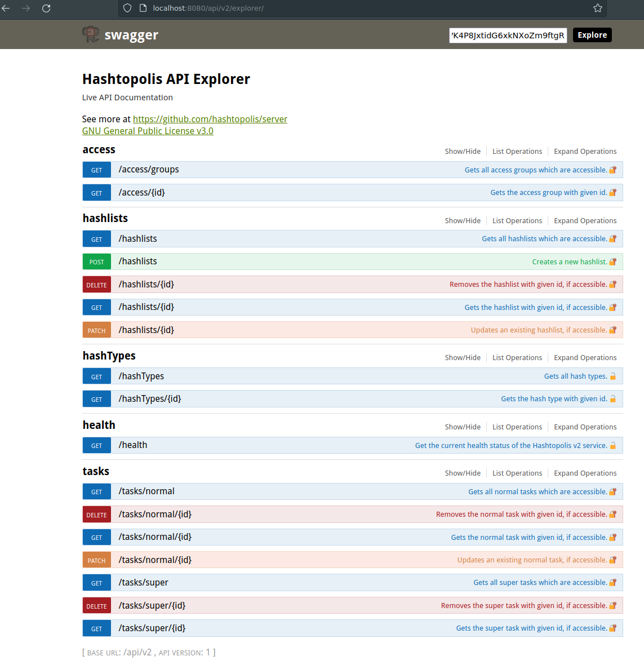
Task: Click lock icon on DELETE /tasks/normal/{id} row
Action: [x=612, y=515]
